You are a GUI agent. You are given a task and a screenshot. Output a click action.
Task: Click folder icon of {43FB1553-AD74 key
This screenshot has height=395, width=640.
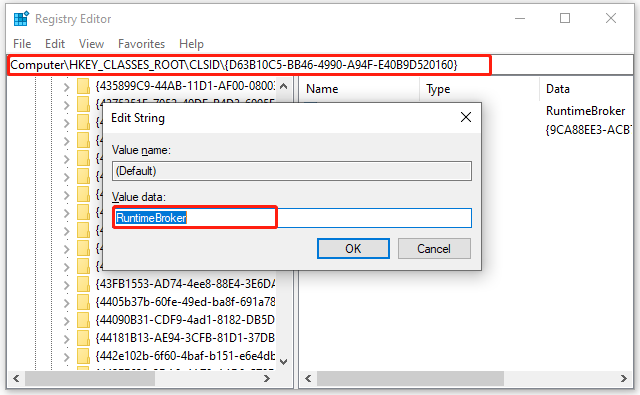coord(83,284)
